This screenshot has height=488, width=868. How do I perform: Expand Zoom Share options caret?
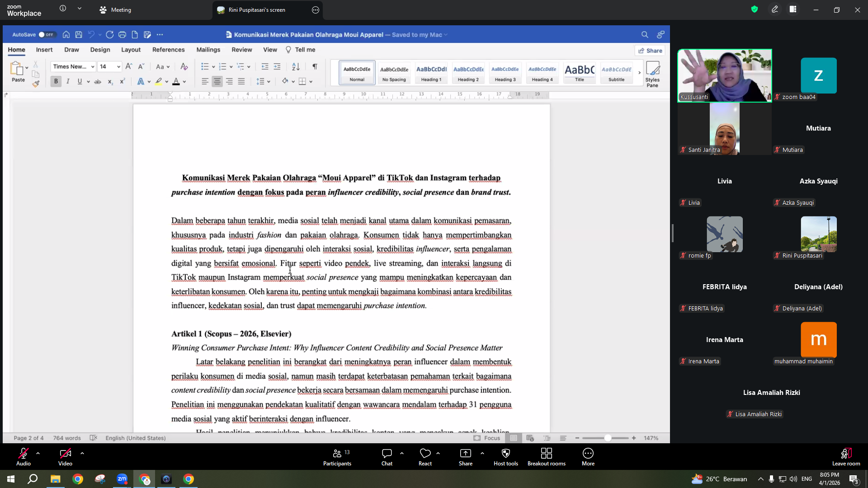[x=482, y=453]
